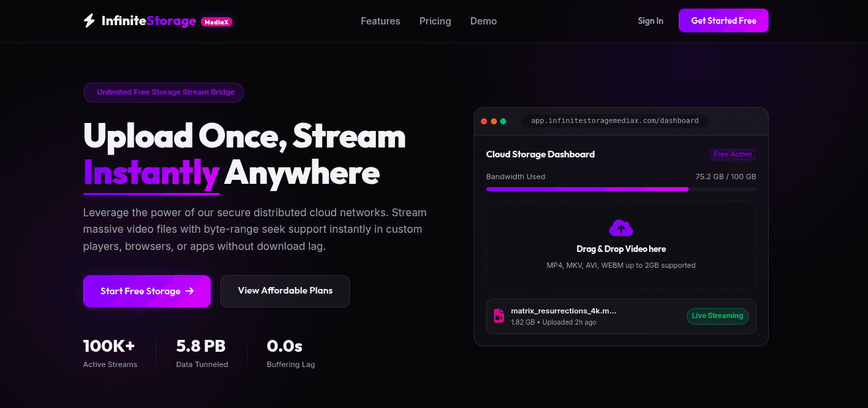Click the green window dot in mockup
The image size is (868, 408).
pos(503,121)
